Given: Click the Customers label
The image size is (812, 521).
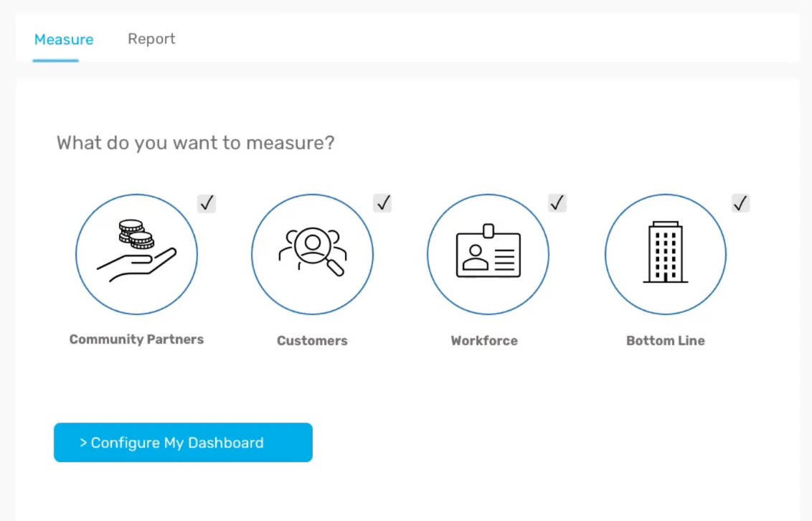Looking at the screenshot, I should 312,341.
